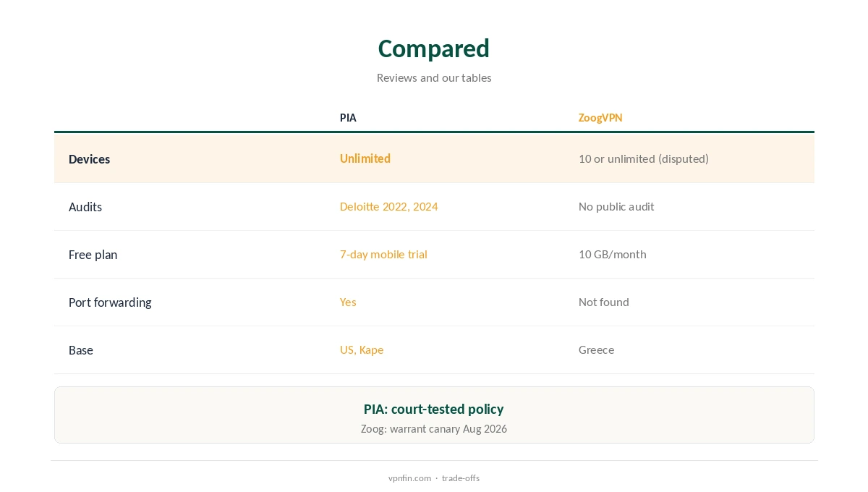Image resolution: width=868 pixels, height=492 pixels.
Task: Select the Audits row label
Action: click(85, 207)
